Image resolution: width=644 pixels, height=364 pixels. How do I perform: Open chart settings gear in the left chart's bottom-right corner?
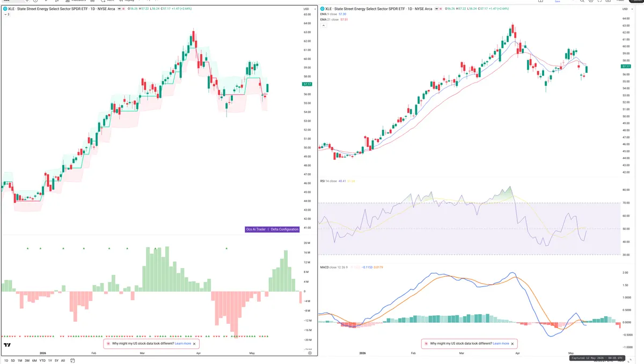click(310, 353)
